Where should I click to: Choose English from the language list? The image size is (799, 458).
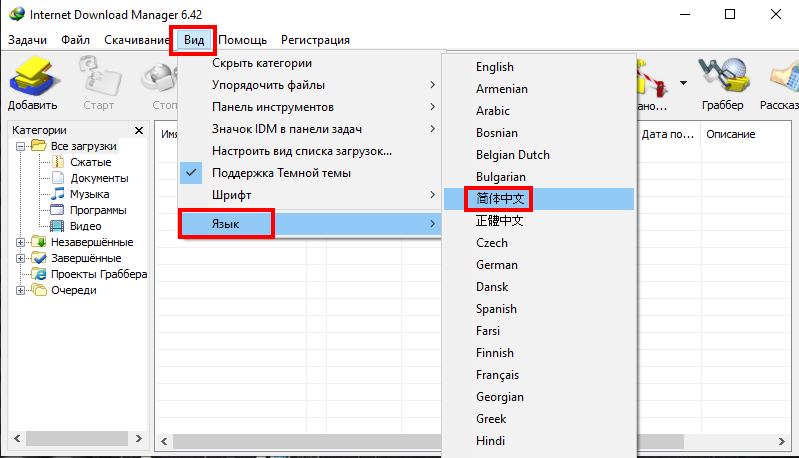point(495,67)
